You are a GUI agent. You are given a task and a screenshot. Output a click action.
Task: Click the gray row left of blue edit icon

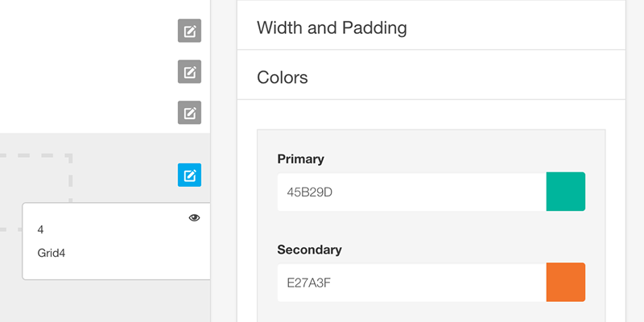click(121, 175)
